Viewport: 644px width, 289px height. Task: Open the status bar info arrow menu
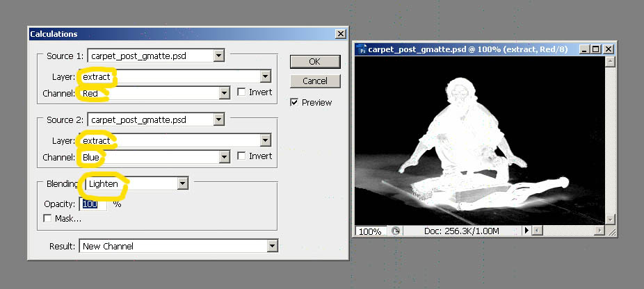pyautogui.click(x=526, y=231)
